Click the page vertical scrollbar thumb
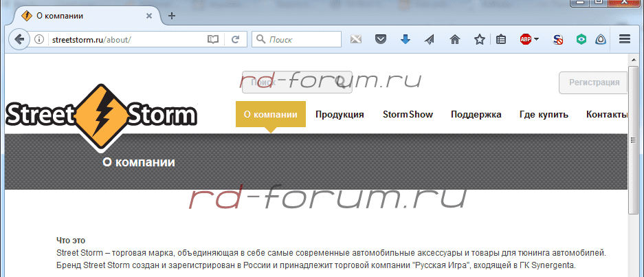The image size is (644, 277). tap(633, 140)
